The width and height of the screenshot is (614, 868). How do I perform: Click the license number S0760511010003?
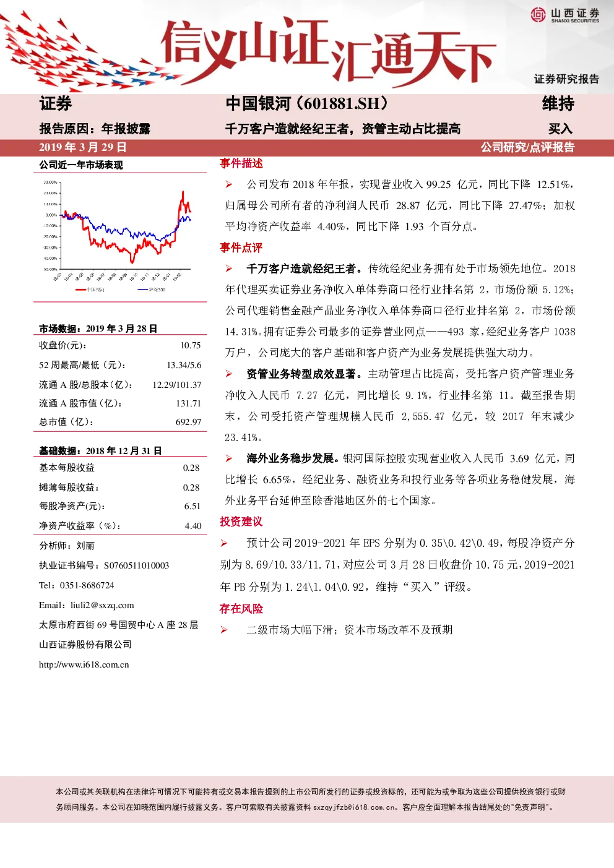click(x=136, y=565)
